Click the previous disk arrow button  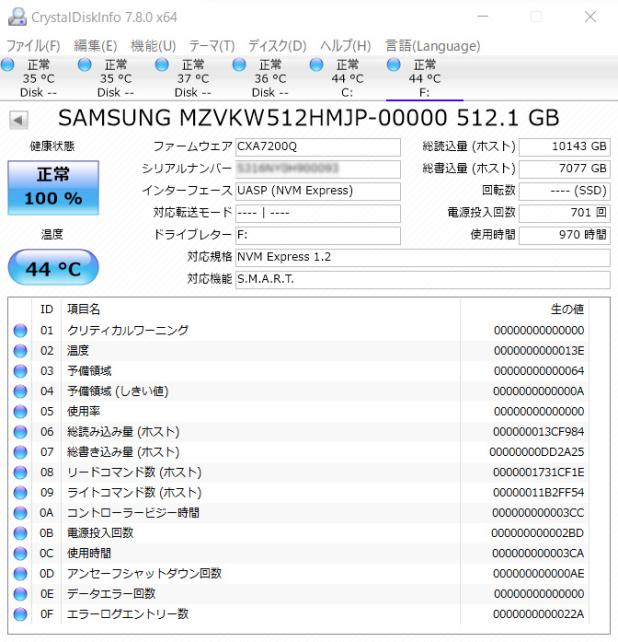pos(18,120)
